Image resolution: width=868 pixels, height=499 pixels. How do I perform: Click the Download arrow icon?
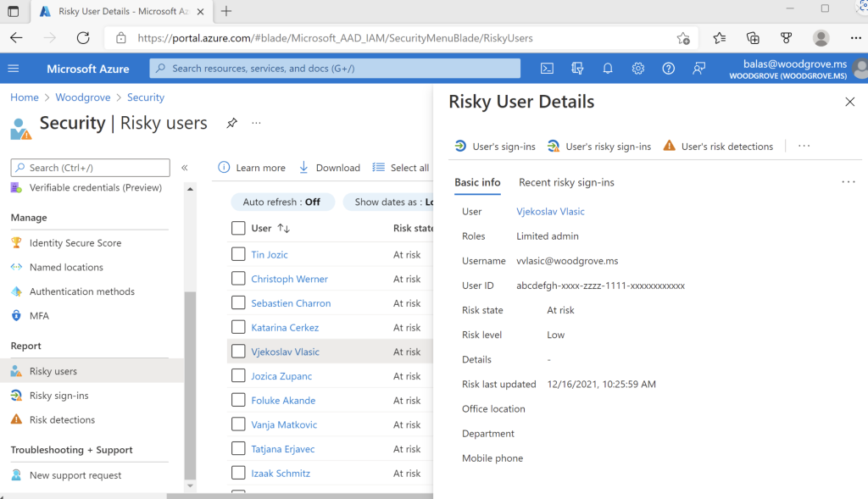pyautogui.click(x=303, y=167)
